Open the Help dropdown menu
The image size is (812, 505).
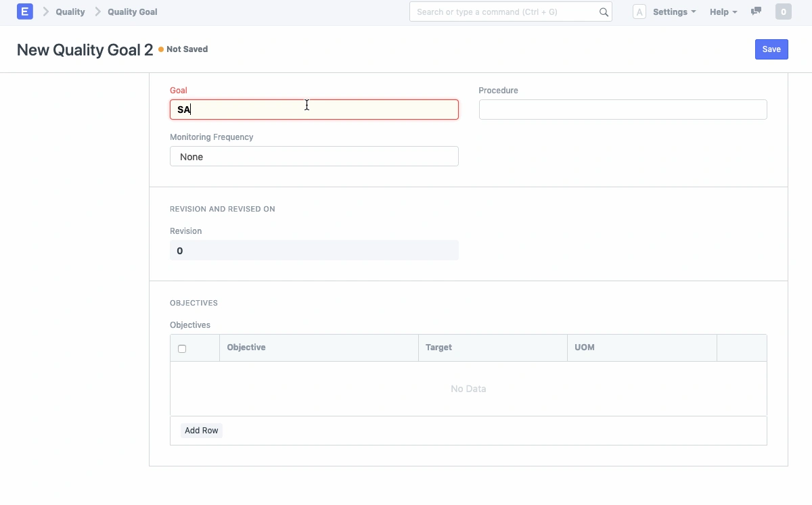pos(723,12)
